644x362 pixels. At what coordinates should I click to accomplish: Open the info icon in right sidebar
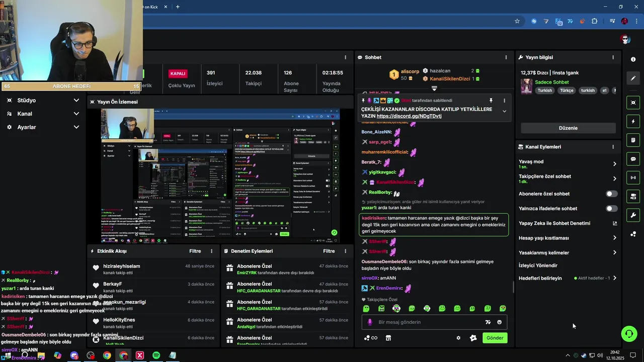click(x=633, y=59)
